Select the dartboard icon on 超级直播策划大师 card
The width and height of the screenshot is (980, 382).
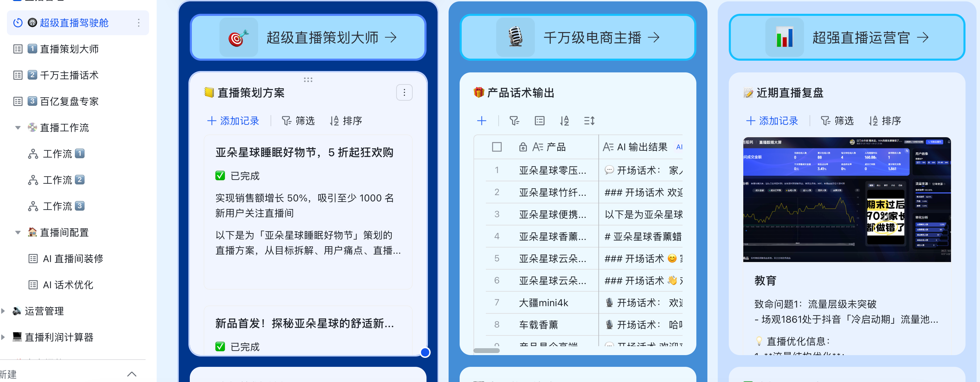tap(238, 37)
